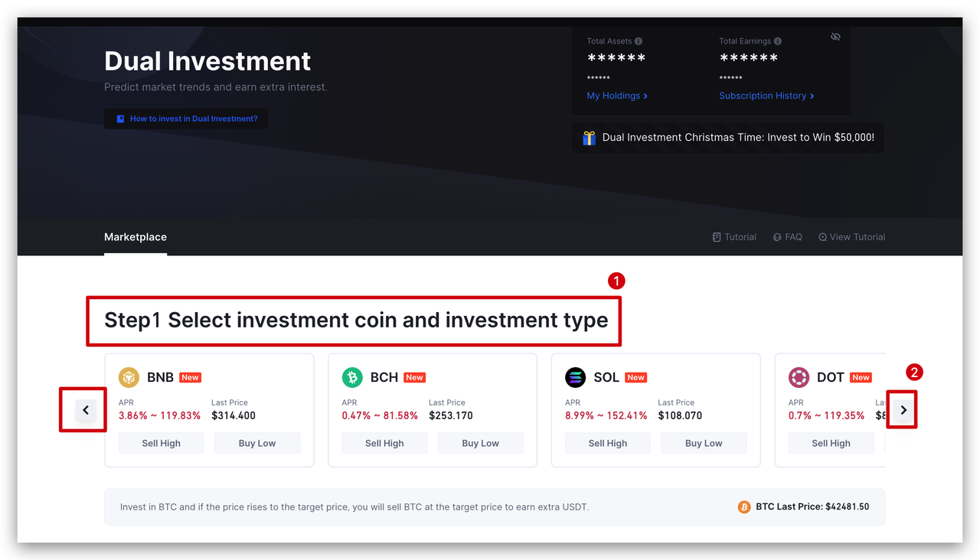Click the SOL coin icon

(575, 377)
